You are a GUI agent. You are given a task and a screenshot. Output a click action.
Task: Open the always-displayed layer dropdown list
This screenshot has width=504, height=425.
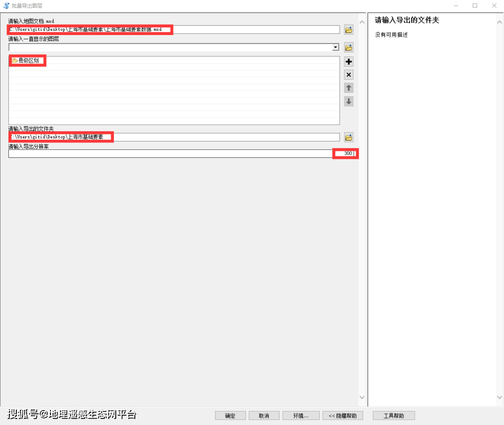(336, 47)
